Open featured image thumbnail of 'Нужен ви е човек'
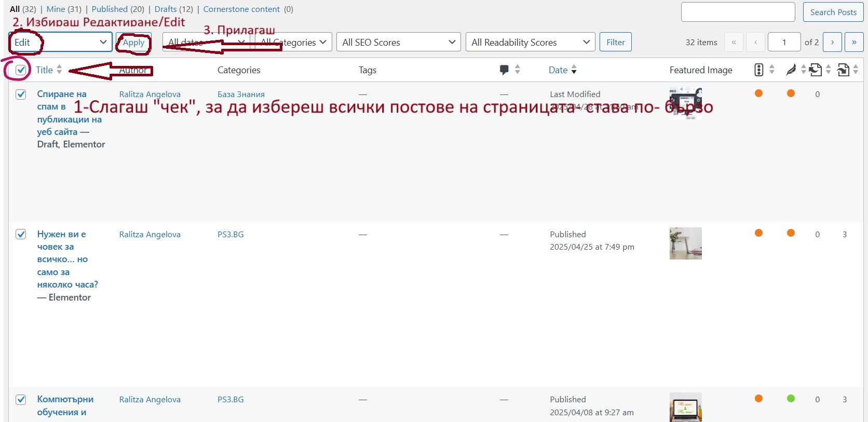 click(685, 243)
